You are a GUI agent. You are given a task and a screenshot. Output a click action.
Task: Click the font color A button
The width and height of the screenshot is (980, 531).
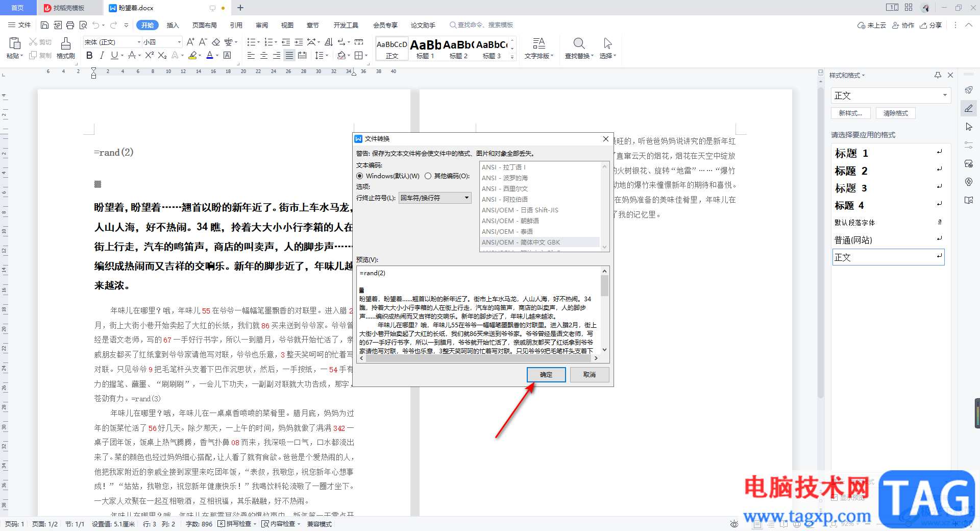pyautogui.click(x=210, y=55)
